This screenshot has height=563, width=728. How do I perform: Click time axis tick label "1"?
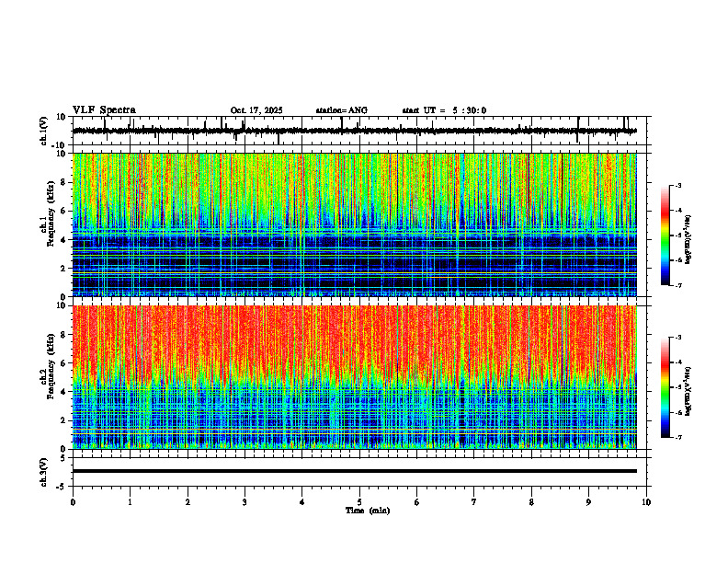click(x=130, y=502)
